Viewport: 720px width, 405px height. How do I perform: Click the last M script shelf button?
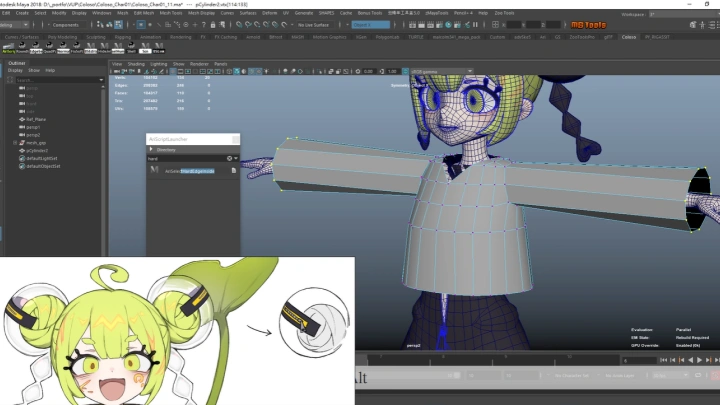coord(159,47)
